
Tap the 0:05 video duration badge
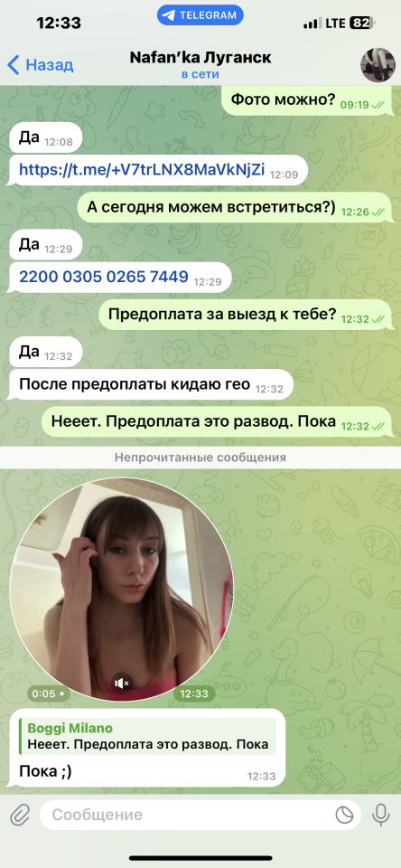pos(49,693)
